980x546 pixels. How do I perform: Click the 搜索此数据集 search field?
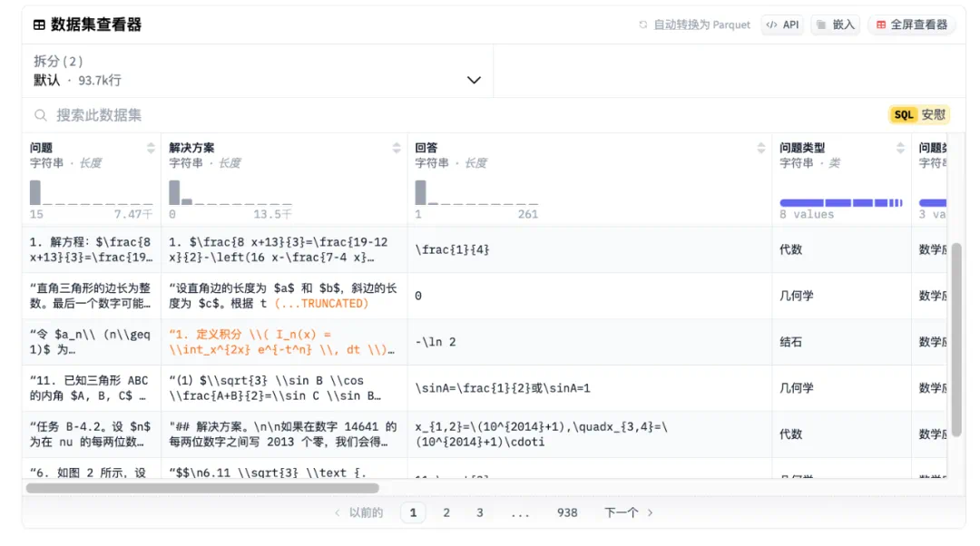tap(181, 115)
